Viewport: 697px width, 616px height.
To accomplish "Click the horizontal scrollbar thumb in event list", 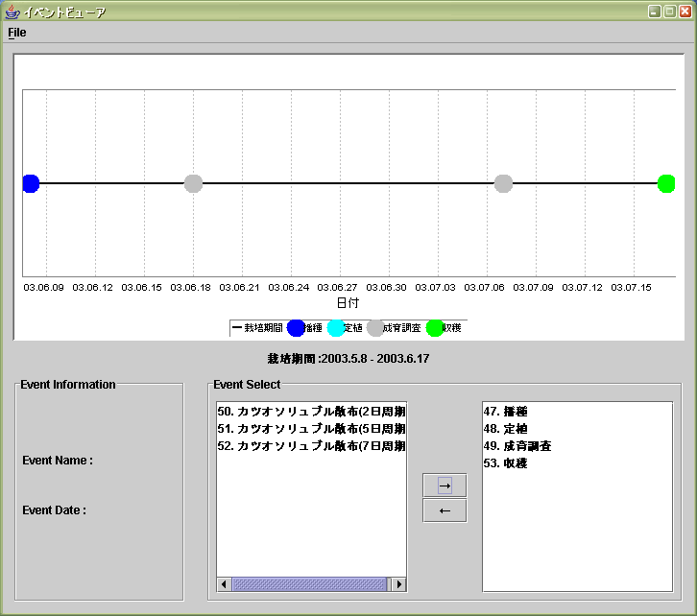I will pyautogui.click(x=307, y=584).
